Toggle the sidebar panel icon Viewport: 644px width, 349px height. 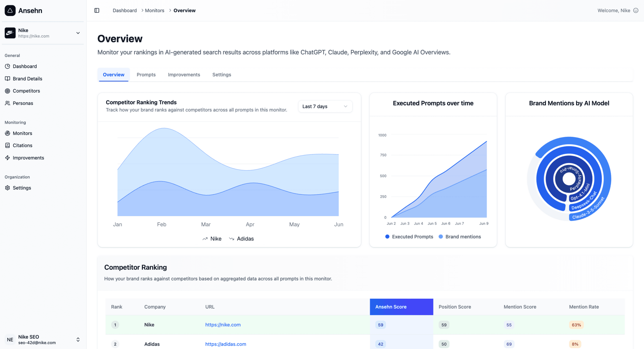(x=97, y=10)
